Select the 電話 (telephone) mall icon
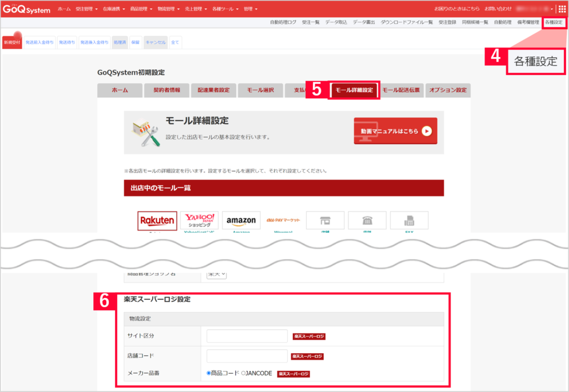The height and width of the screenshot is (392, 569). click(x=367, y=220)
